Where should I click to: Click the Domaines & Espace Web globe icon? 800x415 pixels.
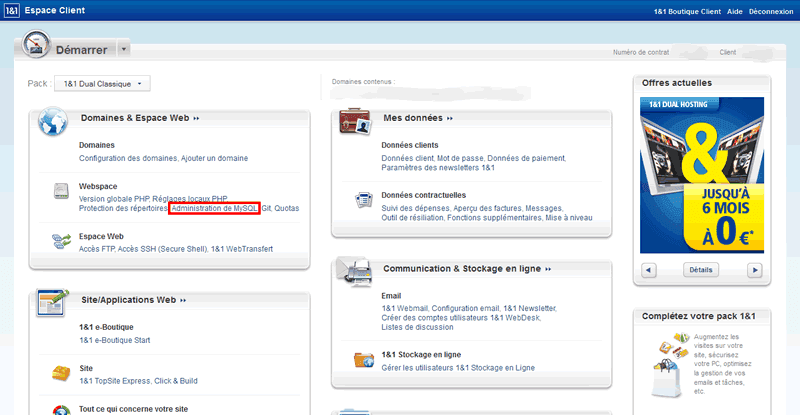coord(53,121)
